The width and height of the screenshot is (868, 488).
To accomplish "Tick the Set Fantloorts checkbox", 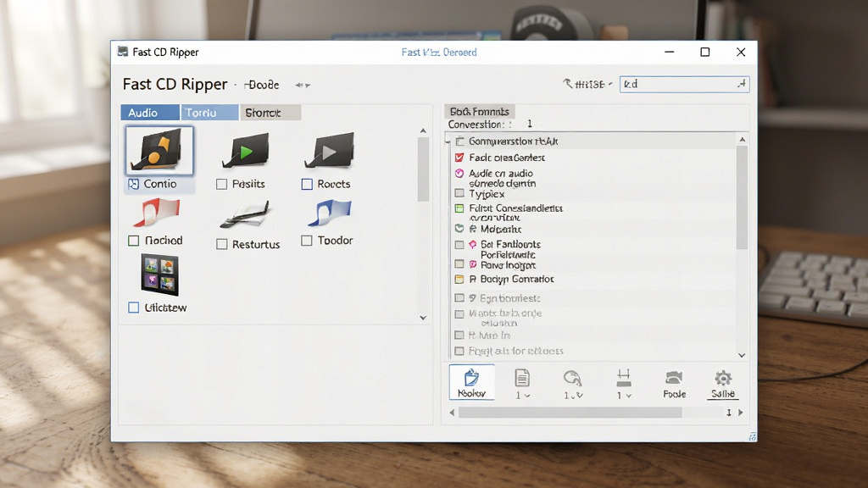I will click(459, 245).
